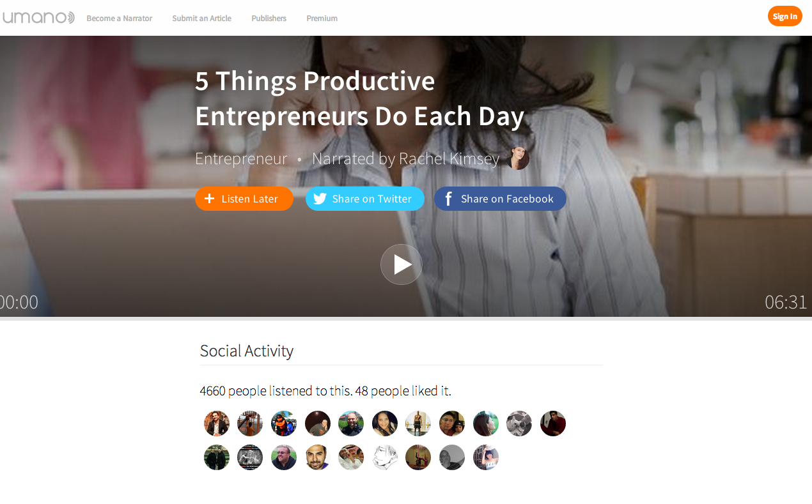Go to Submit an Article
This screenshot has height=504, width=812.
click(x=201, y=19)
